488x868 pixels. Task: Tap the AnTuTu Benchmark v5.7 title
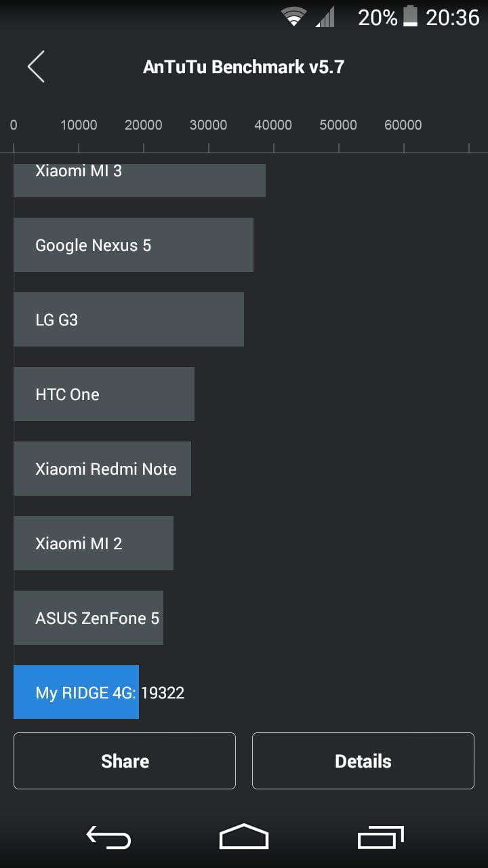[x=243, y=66]
